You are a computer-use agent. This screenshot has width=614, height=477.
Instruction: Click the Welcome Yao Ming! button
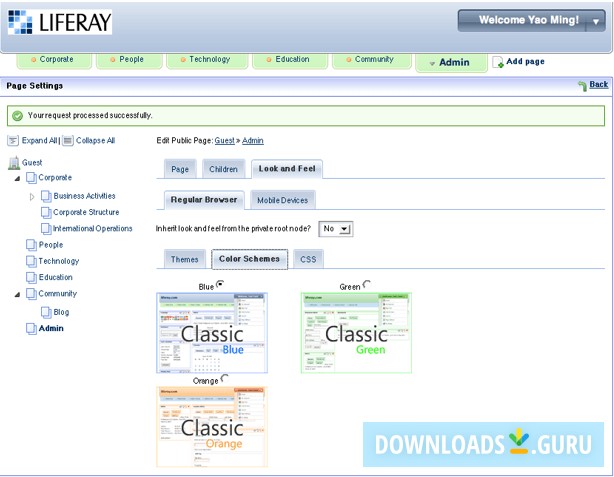tap(529, 20)
